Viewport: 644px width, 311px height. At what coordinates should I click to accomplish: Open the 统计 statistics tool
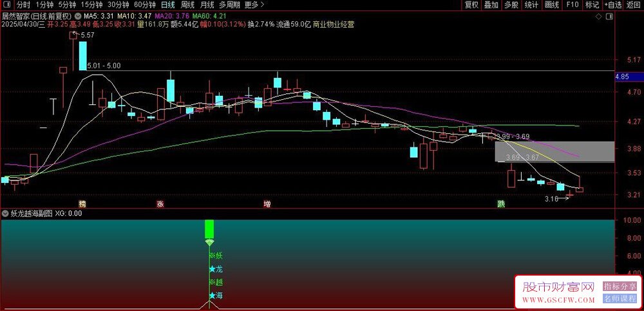[531, 5]
